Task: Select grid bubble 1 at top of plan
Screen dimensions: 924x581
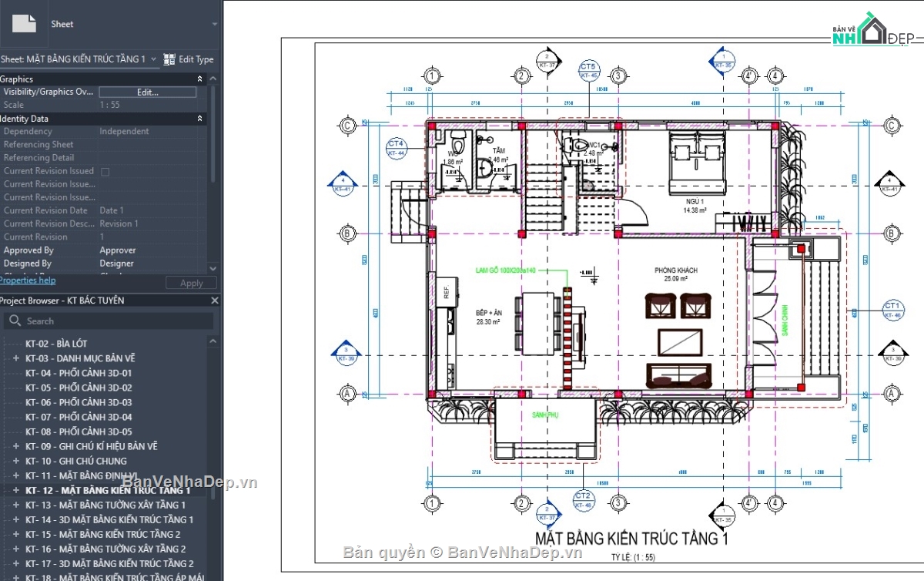Action: pos(433,76)
